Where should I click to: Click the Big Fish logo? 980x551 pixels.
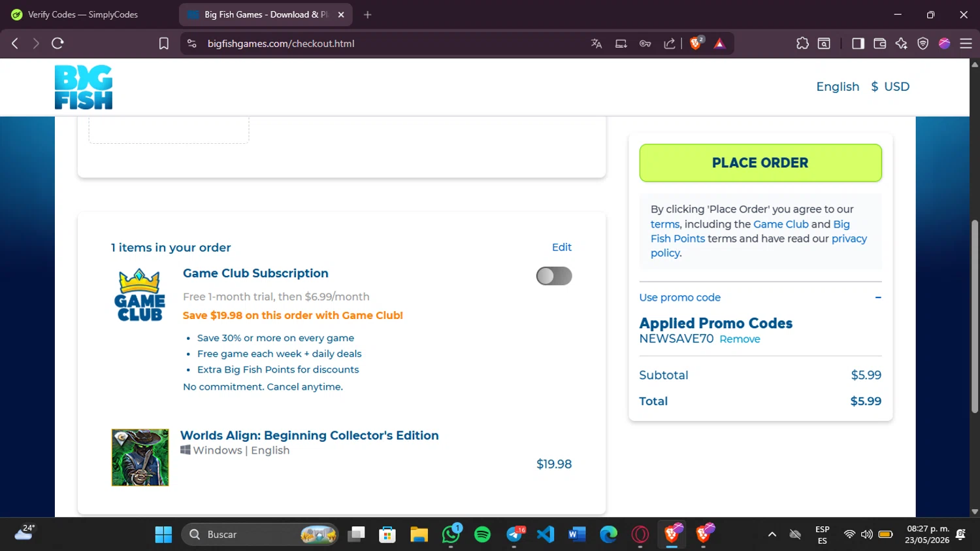(84, 87)
